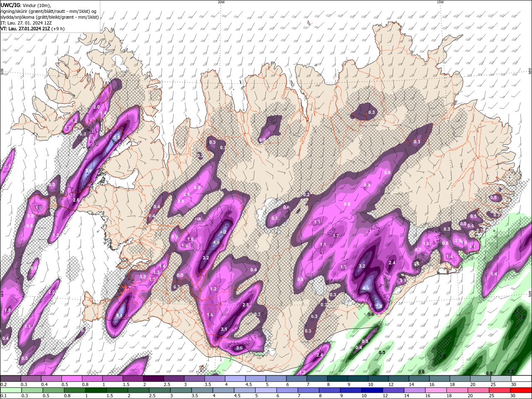
Task: Click the 'IT: Lau. 27. 01. 2024 12Z' line
Action: pos(26,23)
